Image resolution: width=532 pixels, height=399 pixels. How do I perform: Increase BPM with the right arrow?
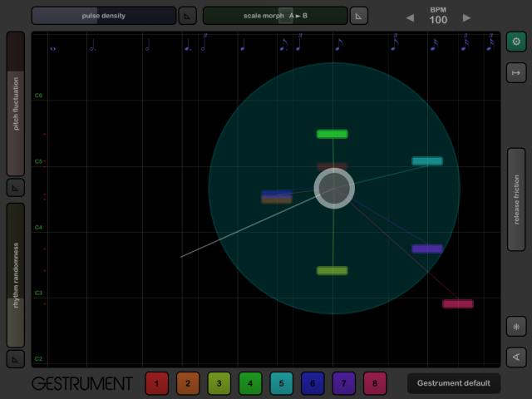(x=466, y=18)
